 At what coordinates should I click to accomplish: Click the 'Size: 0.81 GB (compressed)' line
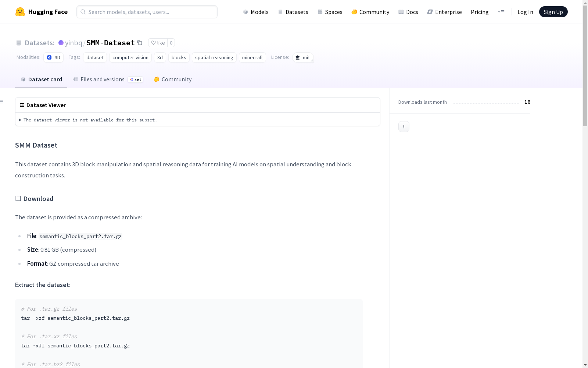pyautogui.click(x=62, y=250)
